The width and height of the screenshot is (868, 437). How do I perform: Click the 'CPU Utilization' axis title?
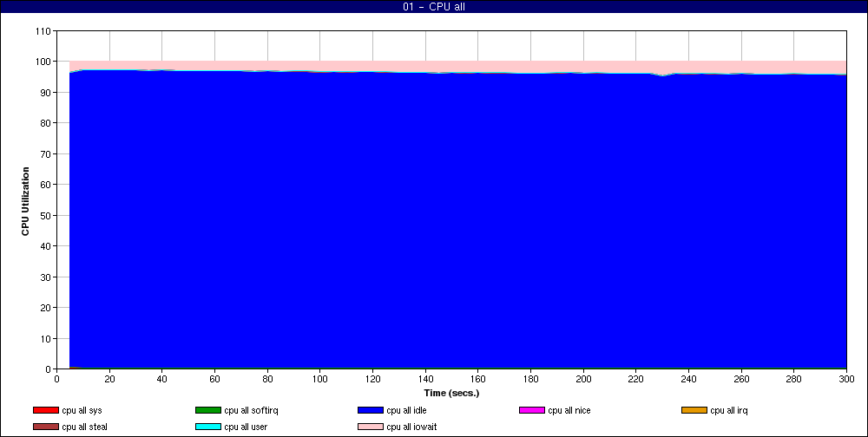coord(25,201)
